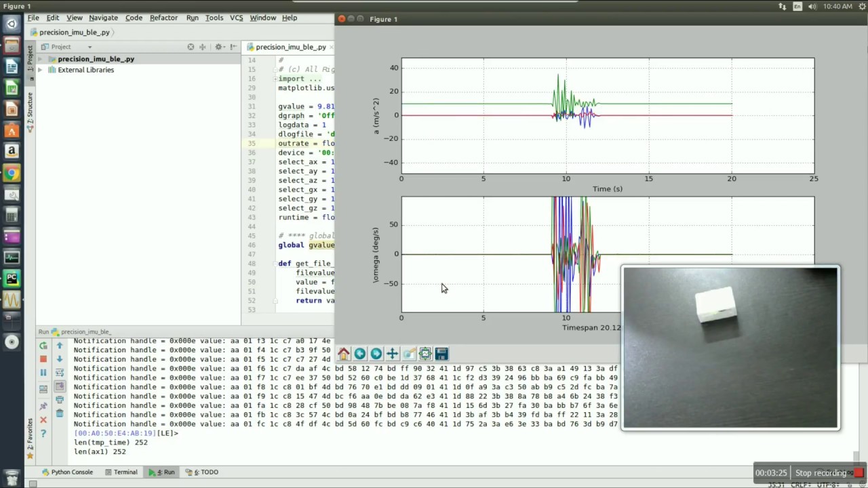Pause program output in Run panel
The image size is (868, 488).
[43, 373]
